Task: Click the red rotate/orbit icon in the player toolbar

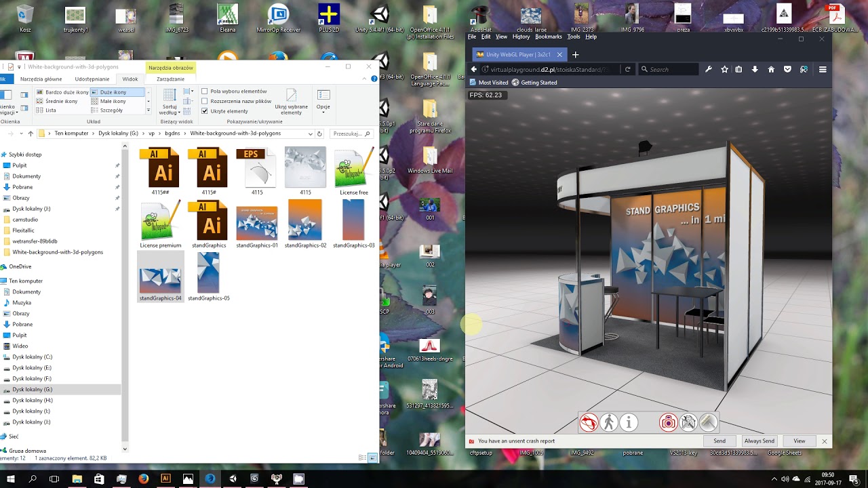Action: click(x=589, y=423)
